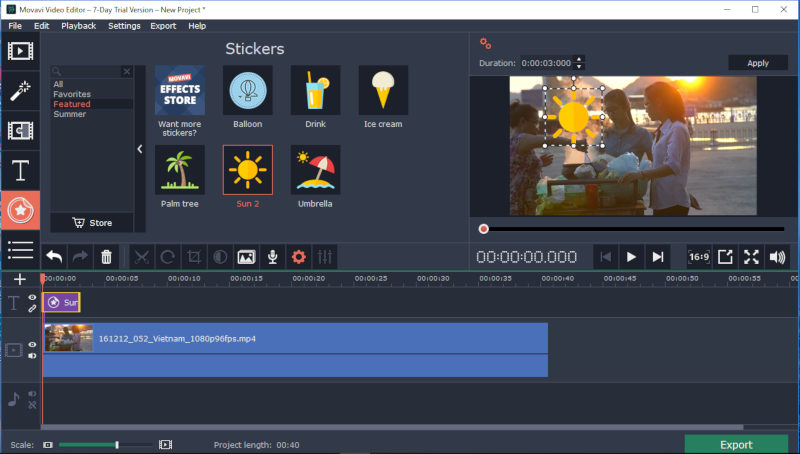This screenshot has height=454, width=800.
Task: Skip to previous frame button
Action: pos(605,257)
